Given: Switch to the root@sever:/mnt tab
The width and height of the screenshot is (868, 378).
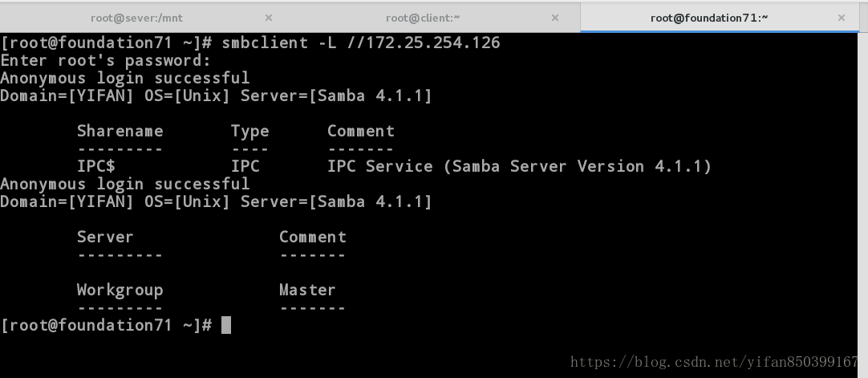Looking at the screenshot, I should tap(136, 18).
